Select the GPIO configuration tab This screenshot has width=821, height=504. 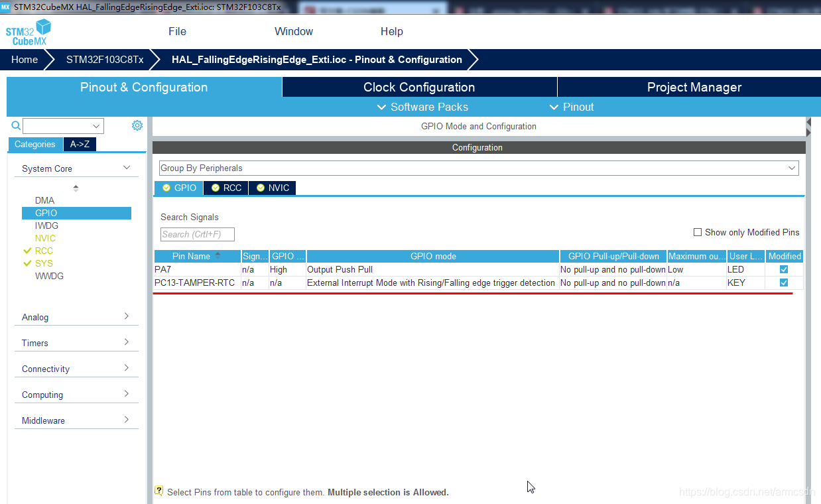point(179,188)
